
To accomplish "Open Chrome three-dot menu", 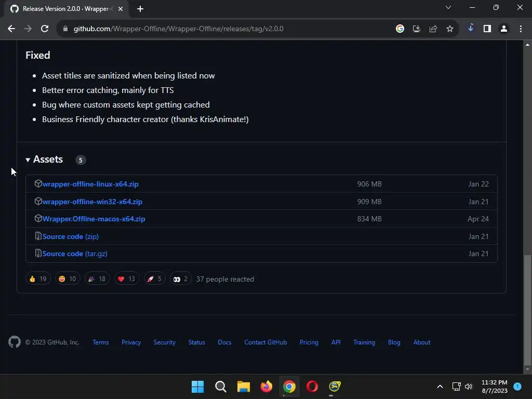I will pyautogui.click(x=521, y=29).
